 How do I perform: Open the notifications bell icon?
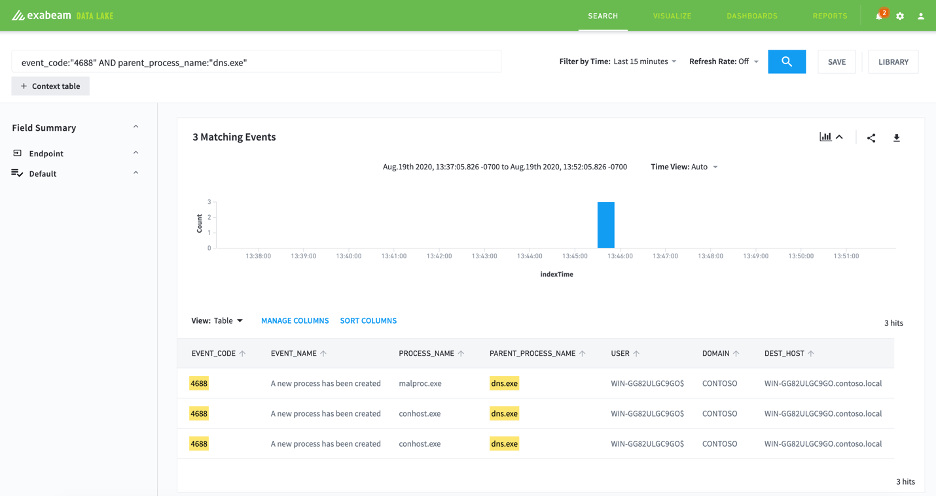(x=879, y=16)
